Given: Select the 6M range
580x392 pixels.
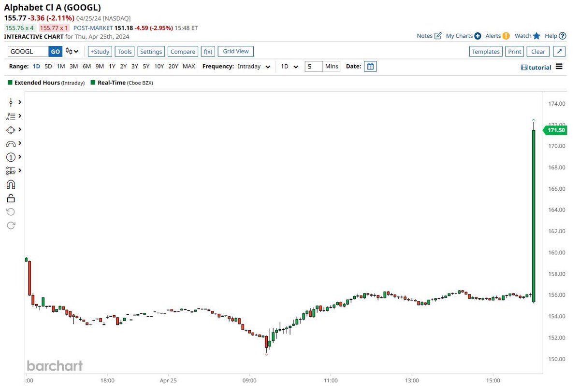Looking at the screenshot, I should pyautogui.click(x=87, y=67).
